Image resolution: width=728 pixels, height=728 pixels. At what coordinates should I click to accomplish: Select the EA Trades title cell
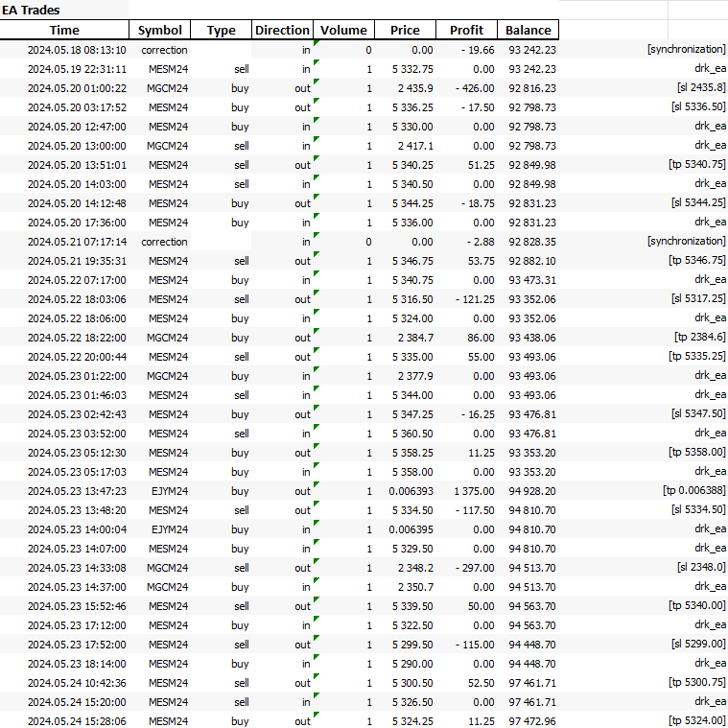[64, 10]
